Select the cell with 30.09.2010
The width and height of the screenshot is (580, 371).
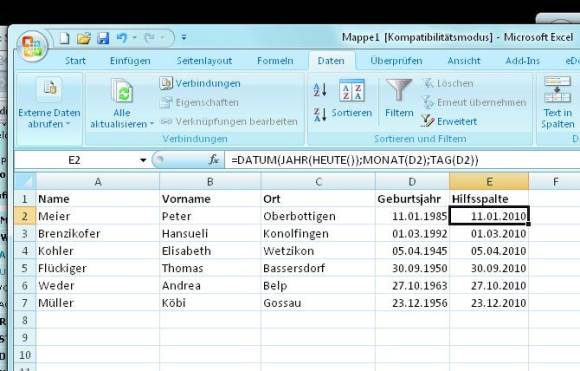pos(489,268)
